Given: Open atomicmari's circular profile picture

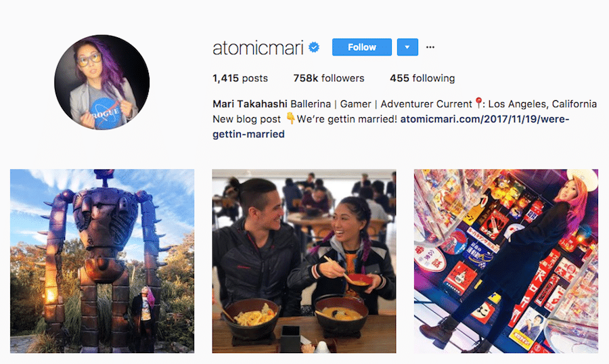Looking at the screenshot, I should click(x=101, y=83).
